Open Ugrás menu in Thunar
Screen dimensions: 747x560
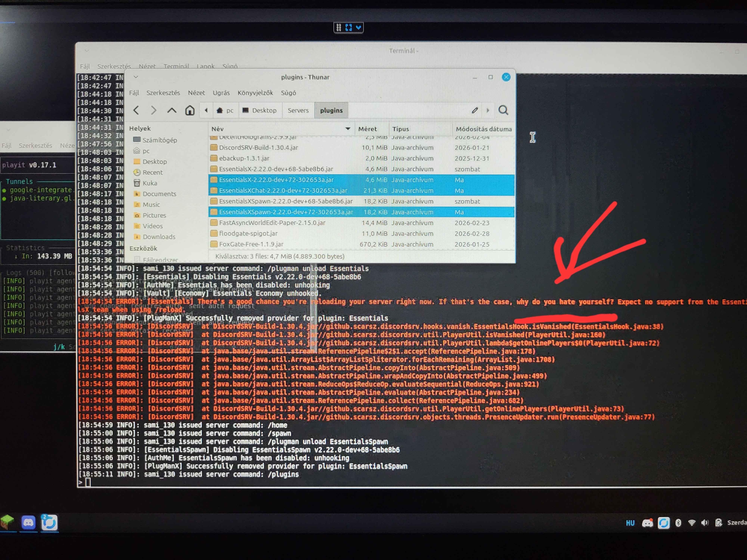point(221,93)
